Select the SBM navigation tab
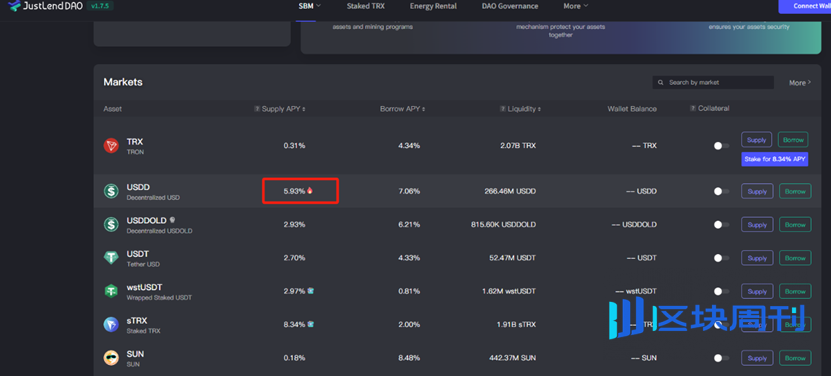This screenshot has width=831, height=376. tap(306, 6)
